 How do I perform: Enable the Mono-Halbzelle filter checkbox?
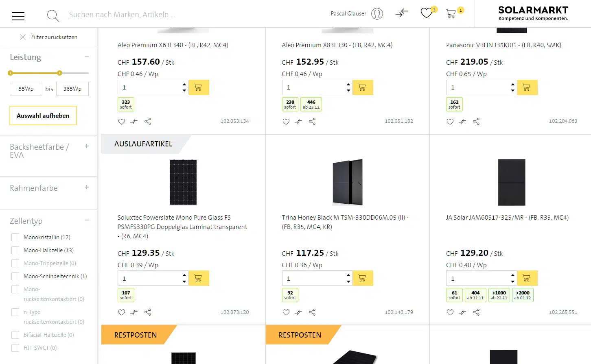15,251
